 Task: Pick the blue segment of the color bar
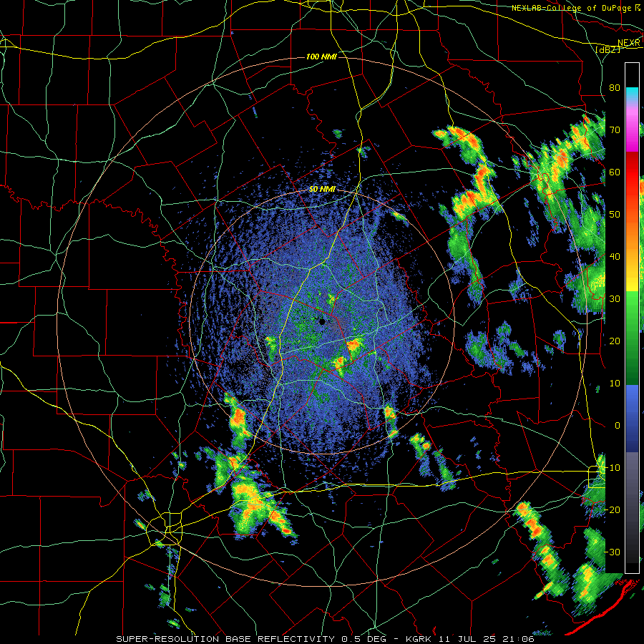(632, 419)
